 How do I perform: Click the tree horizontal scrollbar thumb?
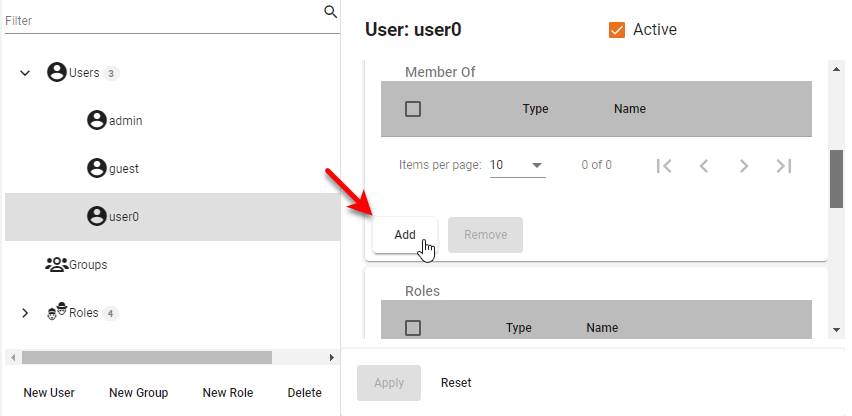(x=147, y=357)
